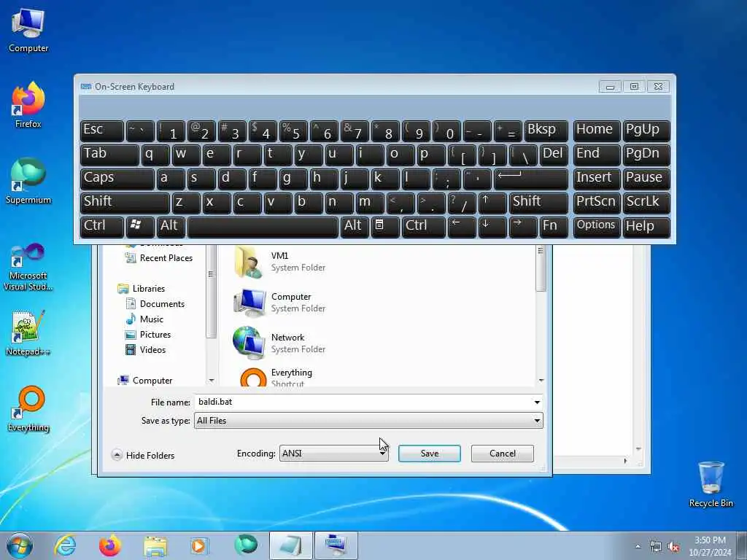This screenshot has height=560, width=747.
Task: Open the Save as type dropdown
Action: pos(368,421)
